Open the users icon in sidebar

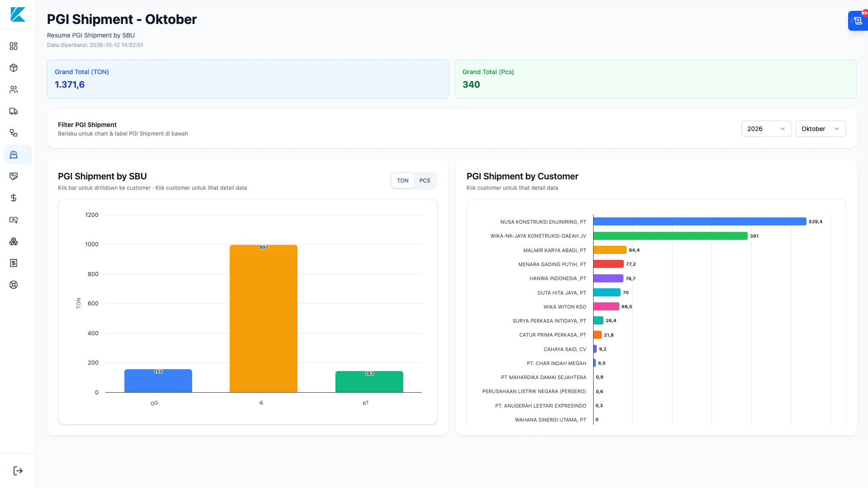pyautogui.click(x=14, y=89)
